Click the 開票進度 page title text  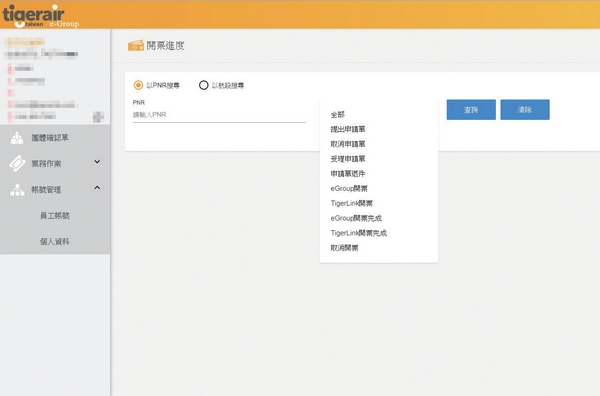point(165,46)
